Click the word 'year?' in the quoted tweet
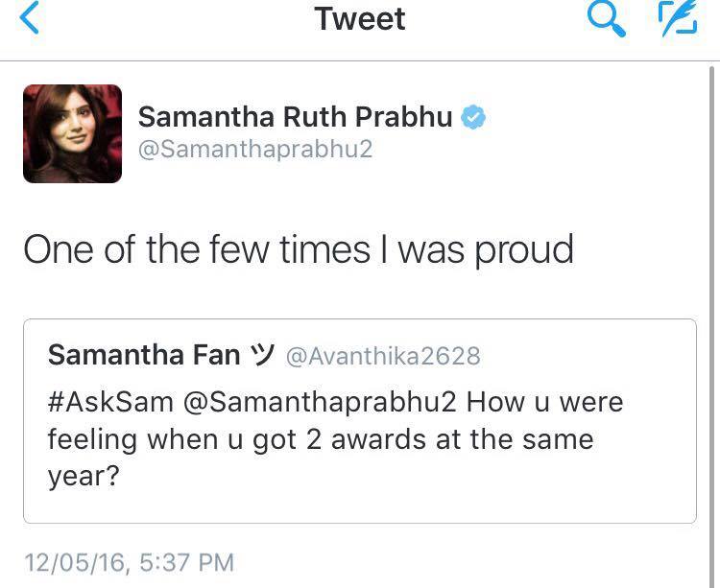This screenshot has width=720, height=588. (83, 478)
